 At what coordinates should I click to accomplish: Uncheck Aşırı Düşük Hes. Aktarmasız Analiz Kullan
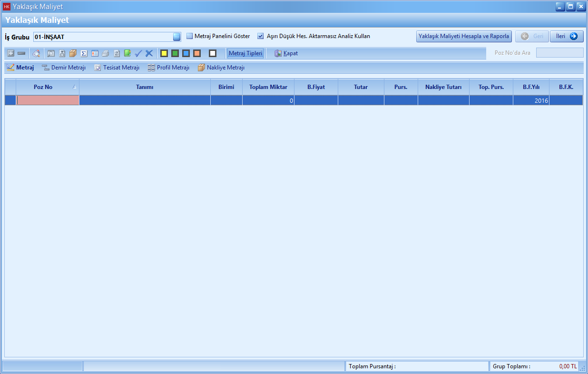[x=260, y=36]
